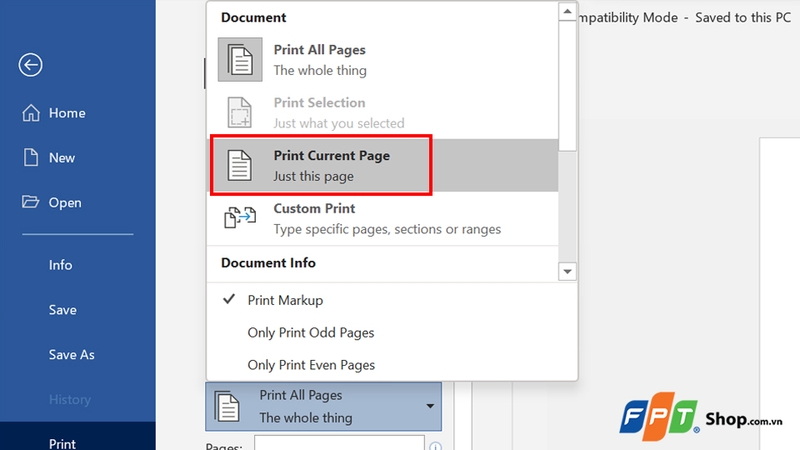The image size is (800, 450).
Task: Open the Info tab
Action: (78, 265)
